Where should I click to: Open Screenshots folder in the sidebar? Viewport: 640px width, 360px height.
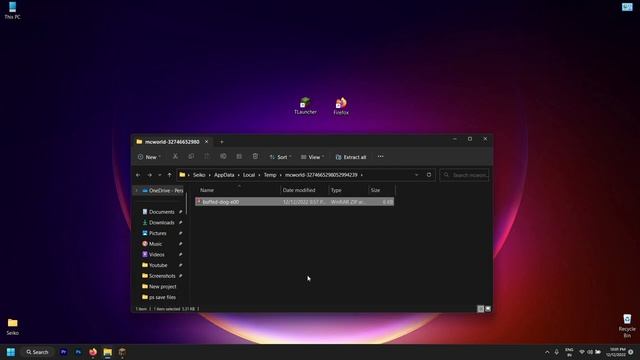click(158, 276)
